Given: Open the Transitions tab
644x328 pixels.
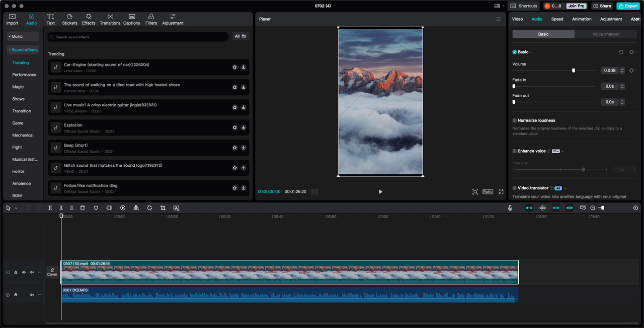Looking at the screenshot, I should click(x=110, y=20).
